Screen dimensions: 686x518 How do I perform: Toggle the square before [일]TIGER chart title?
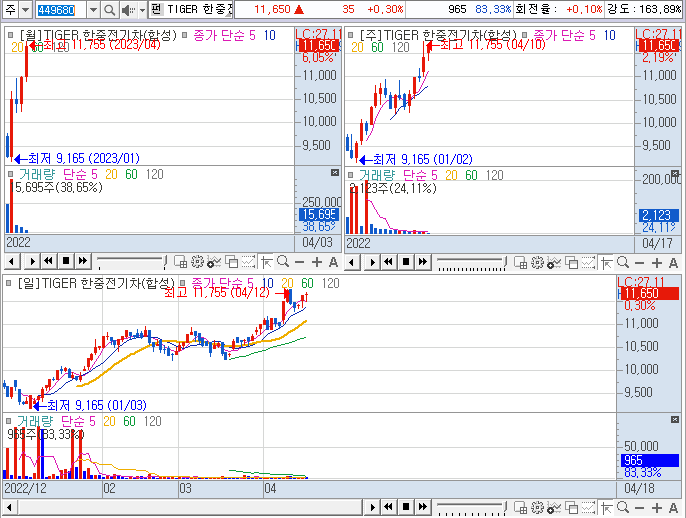point(8,283)
